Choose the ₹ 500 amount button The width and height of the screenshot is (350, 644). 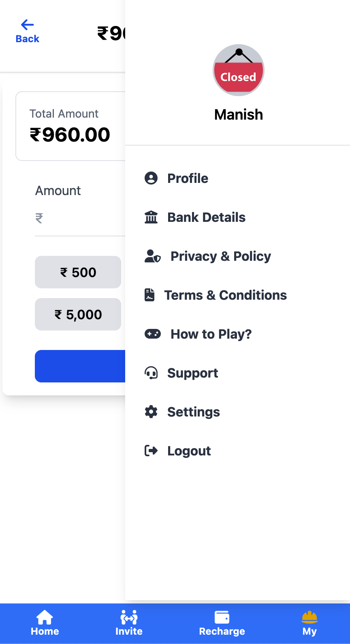[x=78, y=272]
